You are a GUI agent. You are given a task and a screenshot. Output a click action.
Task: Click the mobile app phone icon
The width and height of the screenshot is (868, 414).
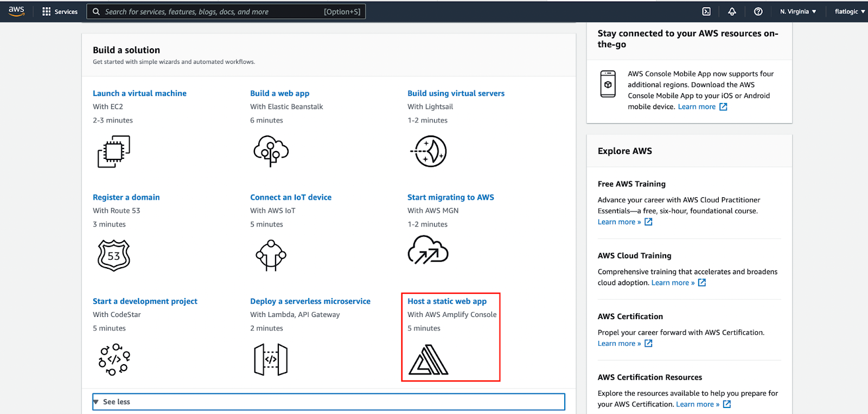coord(608,84)
